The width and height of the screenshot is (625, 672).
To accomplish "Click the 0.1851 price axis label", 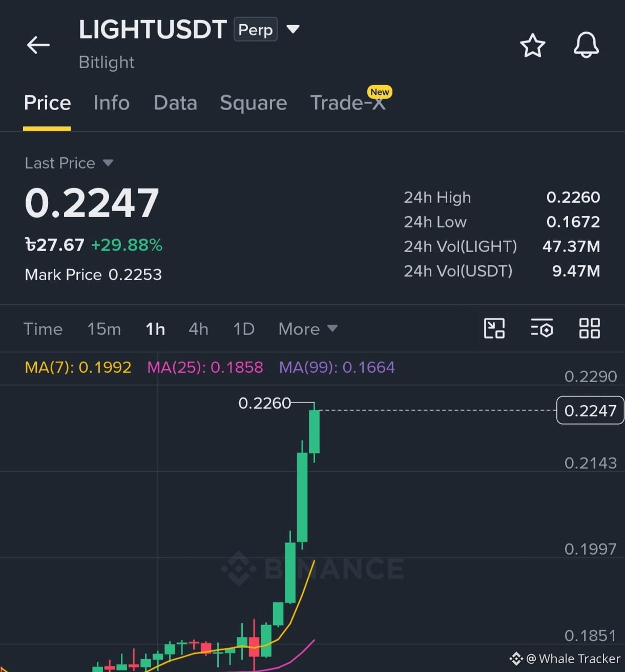I will tap(590, 636).
